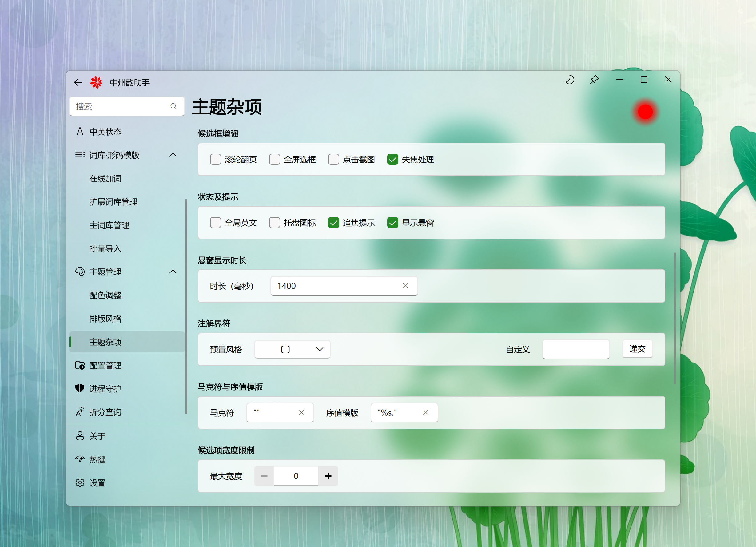Viewport: 756px width, 547px height.
Task: Open 进程守护 shield item
Action: (105, 389)
